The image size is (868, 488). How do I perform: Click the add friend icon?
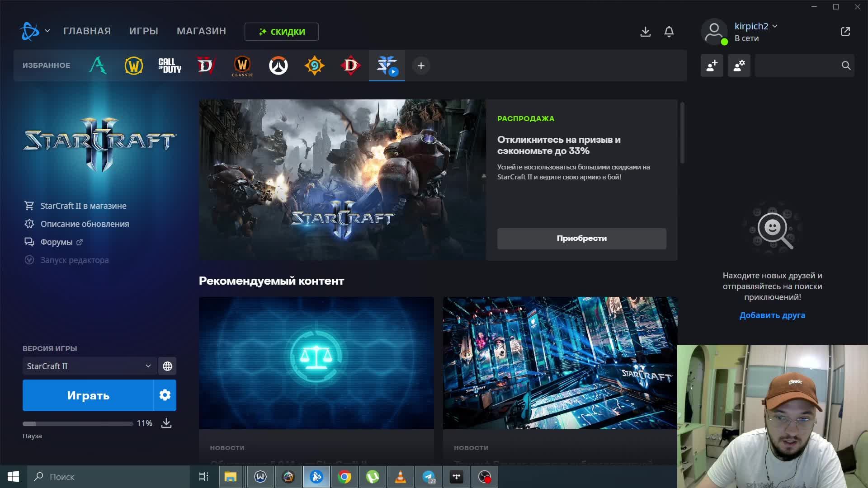point(712,66)
